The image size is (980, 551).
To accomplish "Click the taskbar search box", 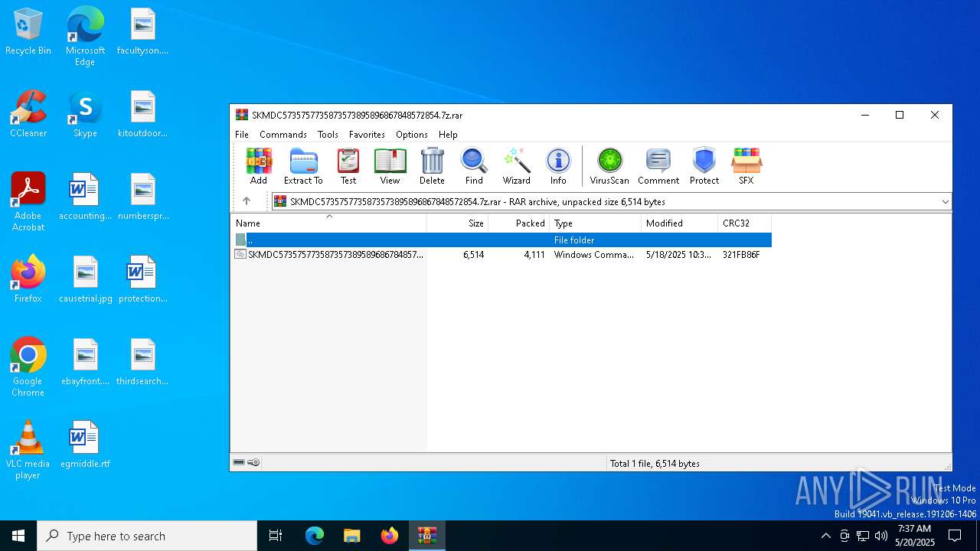I will 147,536.
